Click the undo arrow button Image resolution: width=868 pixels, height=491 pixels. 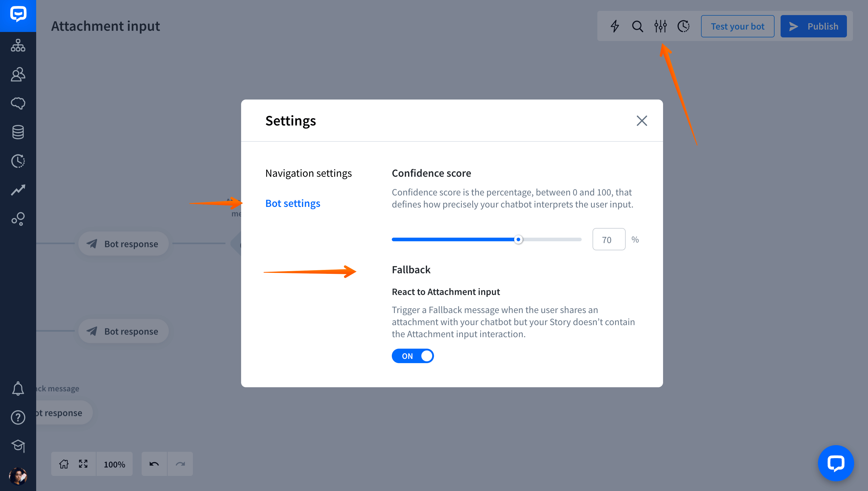tap(154, 464)
